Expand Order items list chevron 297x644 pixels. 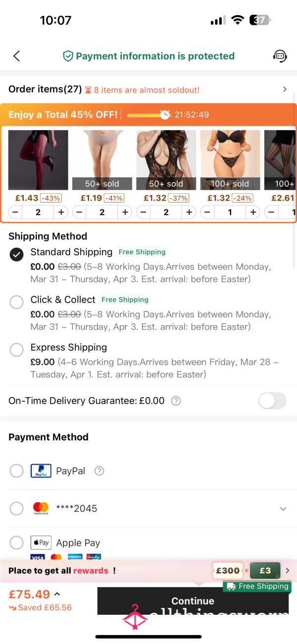(285, 89)
